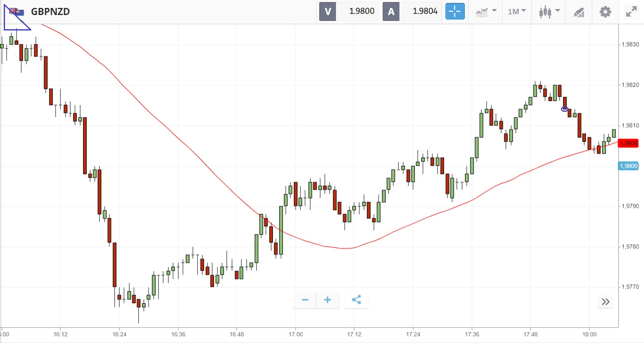Click the small blue ellipse marker on candle
This screenshot has height=343, width=644.
(565, 109)
